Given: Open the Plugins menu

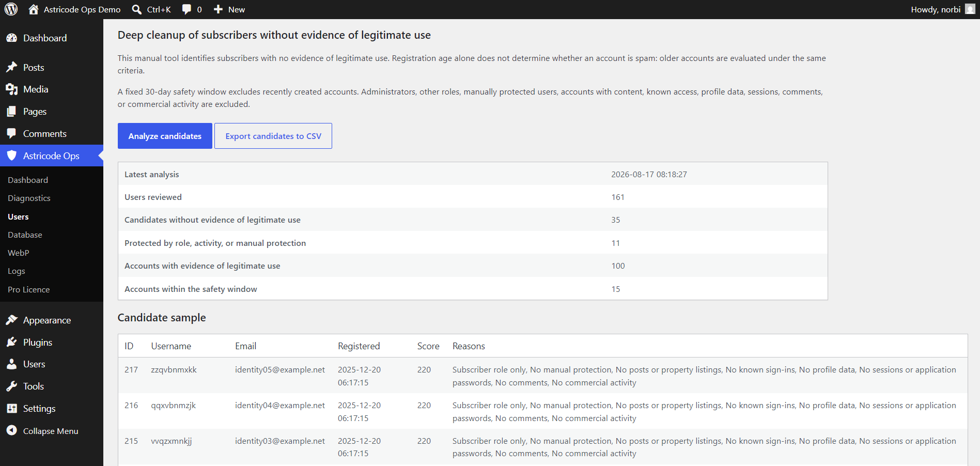Looking at the screenshot, I should [x=38, y=343].
